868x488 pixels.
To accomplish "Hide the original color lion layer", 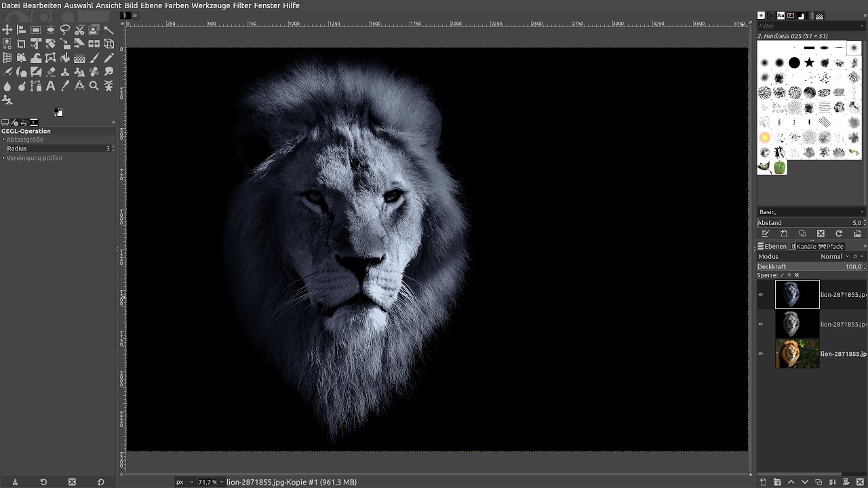I will [x=761, y=354].
